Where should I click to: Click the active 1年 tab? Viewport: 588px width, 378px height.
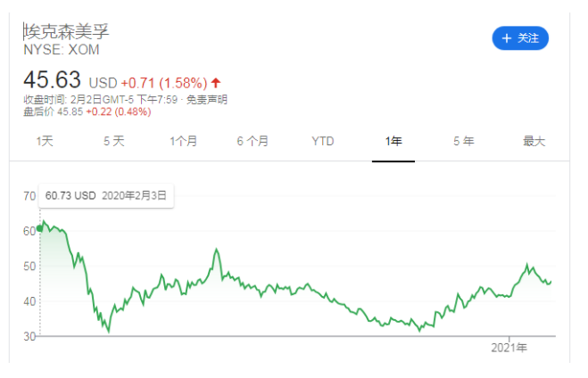tap(393, 141)
